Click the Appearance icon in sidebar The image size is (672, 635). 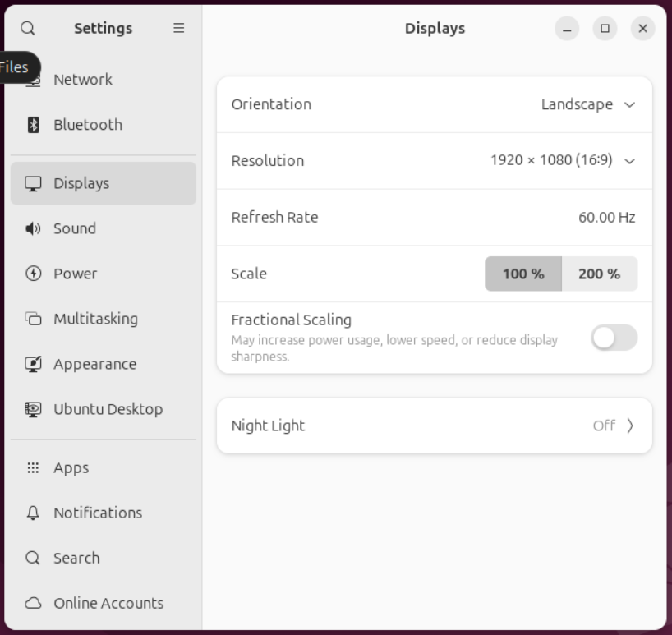tap(34, 364)
